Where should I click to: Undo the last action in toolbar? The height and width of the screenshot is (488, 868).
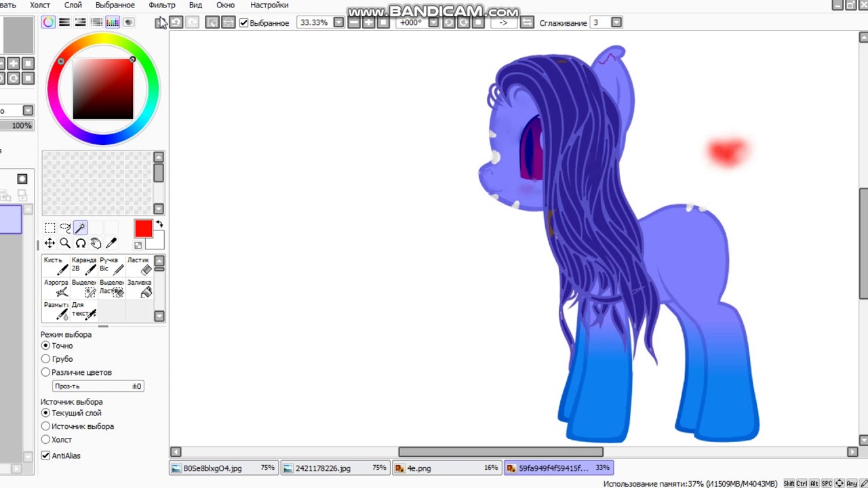tap(176, 22)
